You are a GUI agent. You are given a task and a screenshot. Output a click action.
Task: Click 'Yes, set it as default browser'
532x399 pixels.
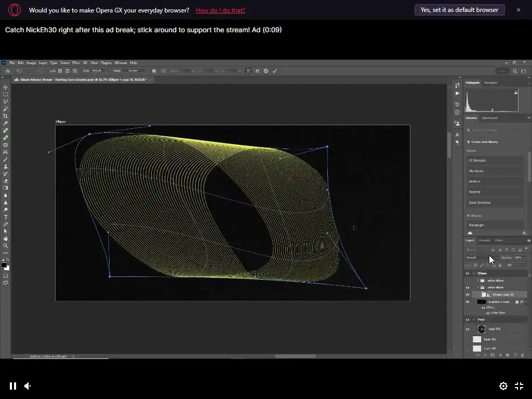(459, 10)
